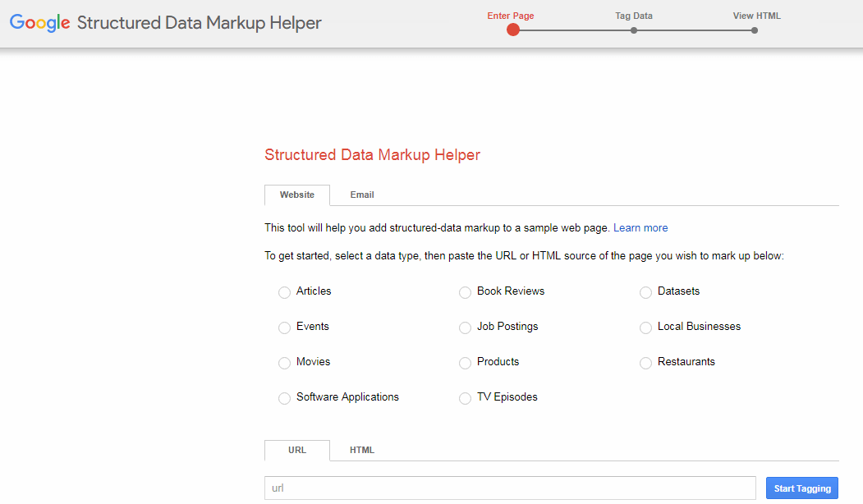
Task: Click the View HTML step dot
Action: click(x=754, y=30)
